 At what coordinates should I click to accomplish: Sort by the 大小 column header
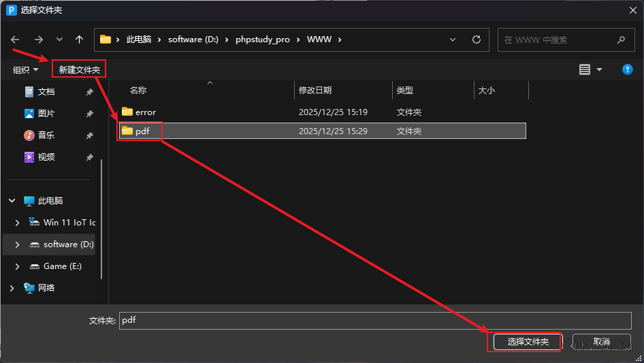click(x=487, y=91)
